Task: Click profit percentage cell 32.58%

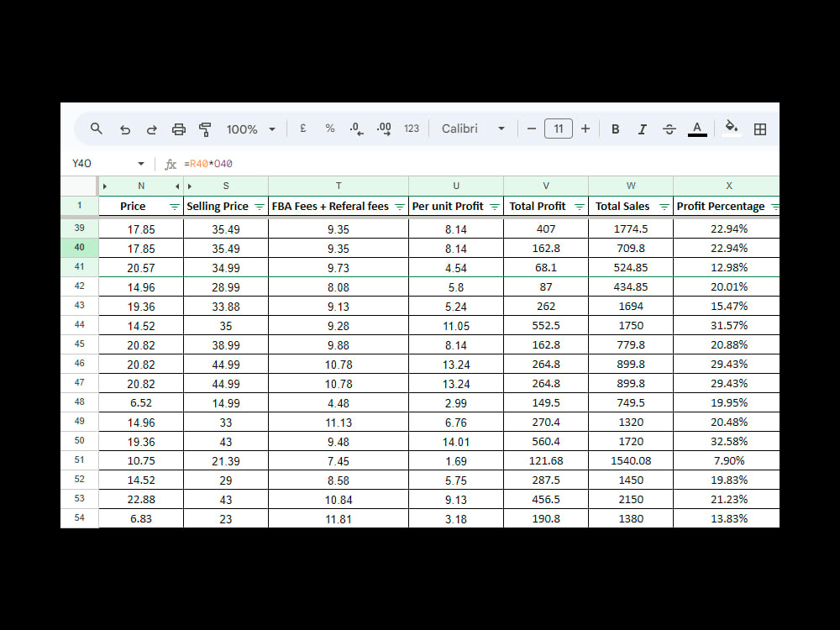Action: point(727,442)
